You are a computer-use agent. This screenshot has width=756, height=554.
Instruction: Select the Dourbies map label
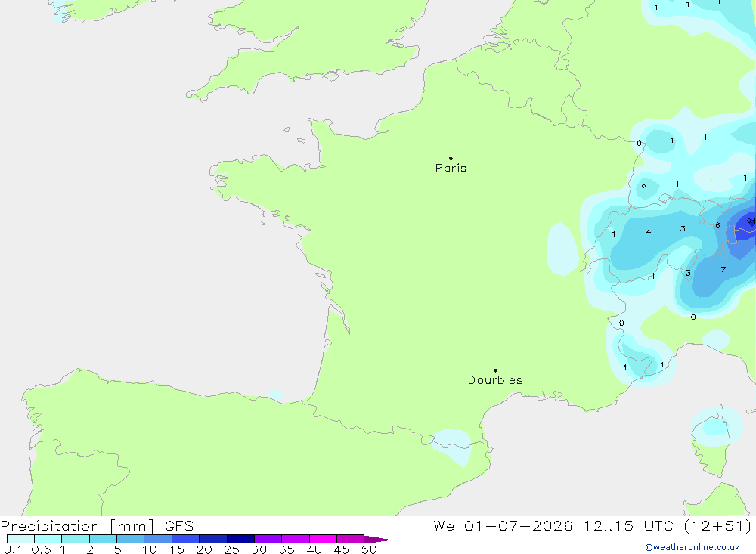(495, 380)
